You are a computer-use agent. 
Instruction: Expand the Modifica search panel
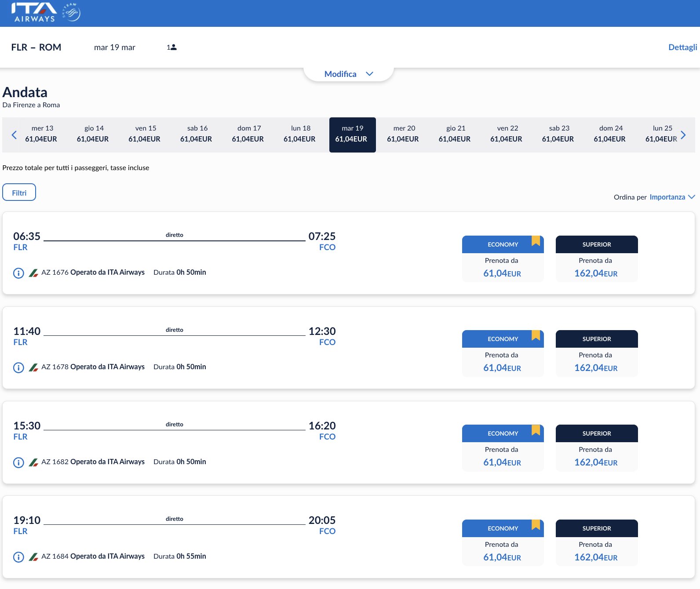[348, 74]
